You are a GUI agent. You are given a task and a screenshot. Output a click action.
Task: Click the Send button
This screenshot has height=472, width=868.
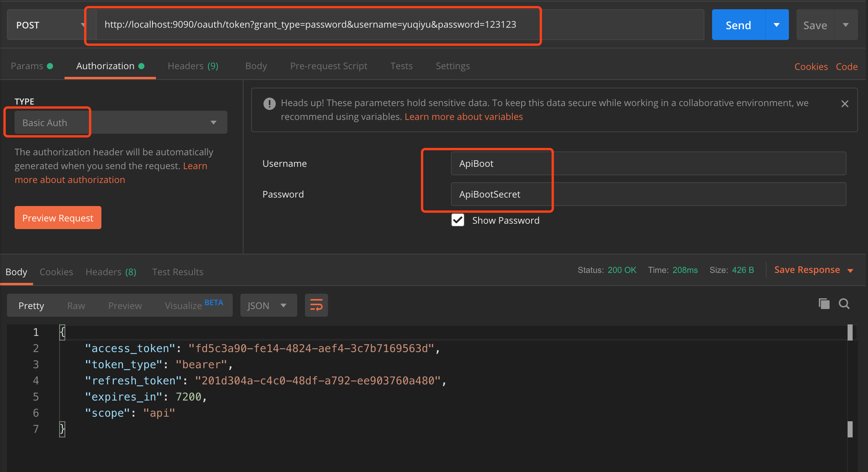pyautogui.click(x=738, y=25)
